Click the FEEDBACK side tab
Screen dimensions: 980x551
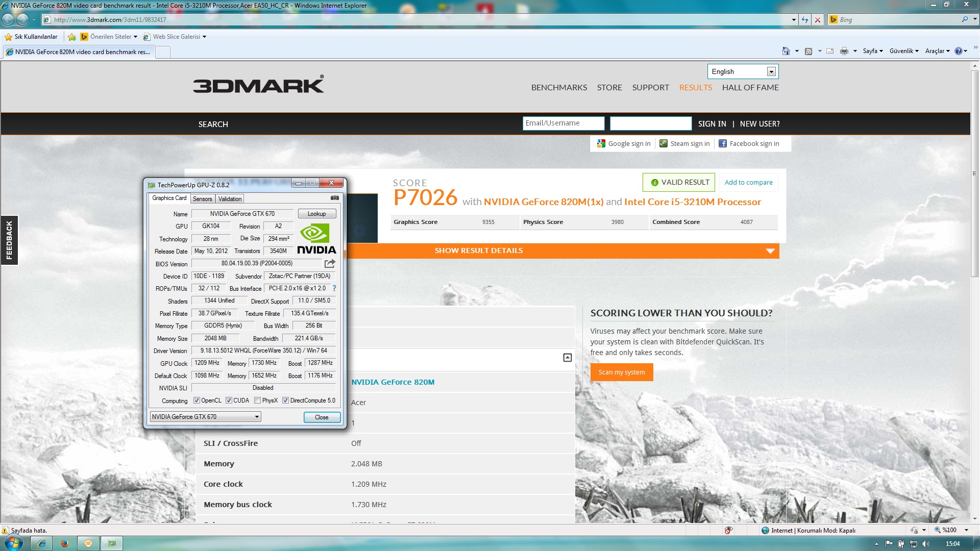9,240
